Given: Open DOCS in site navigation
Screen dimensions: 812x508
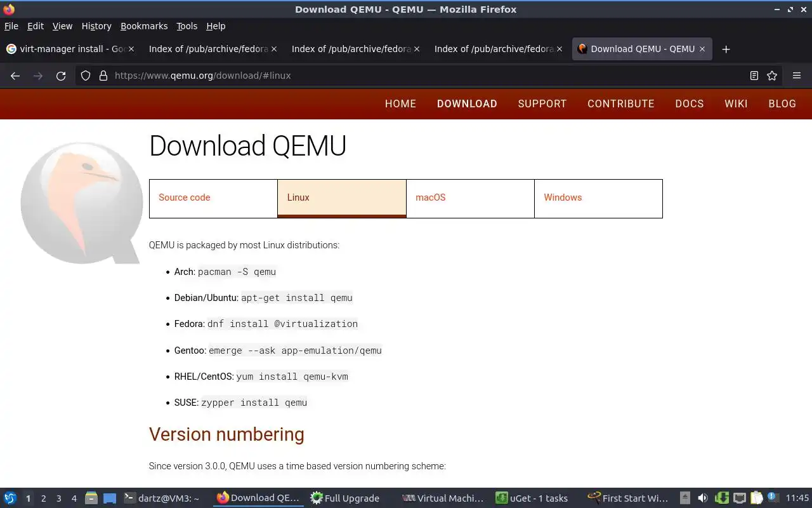Looking at the screenshot, I should 690,104.
